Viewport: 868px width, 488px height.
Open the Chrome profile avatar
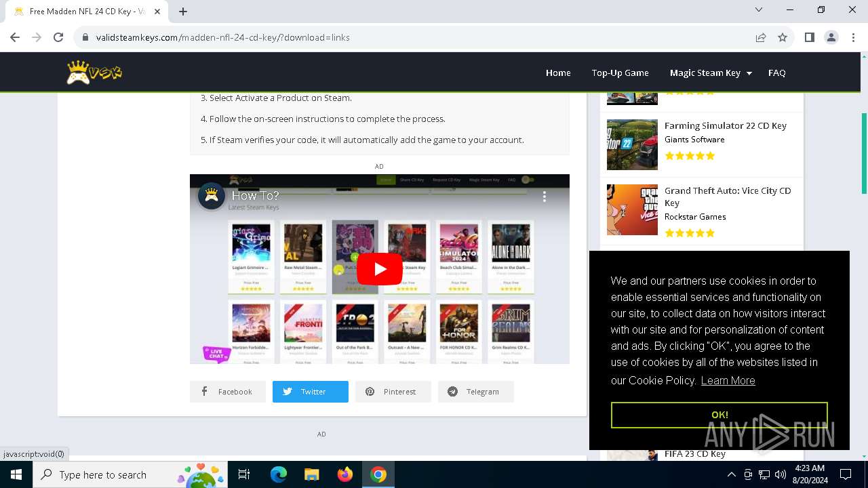click(831, 37)
